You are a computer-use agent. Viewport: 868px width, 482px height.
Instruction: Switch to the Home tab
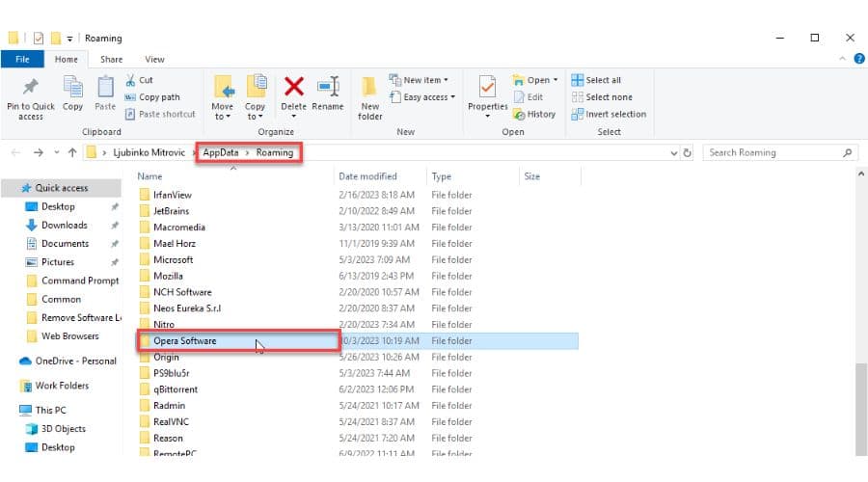click(66, 59)
